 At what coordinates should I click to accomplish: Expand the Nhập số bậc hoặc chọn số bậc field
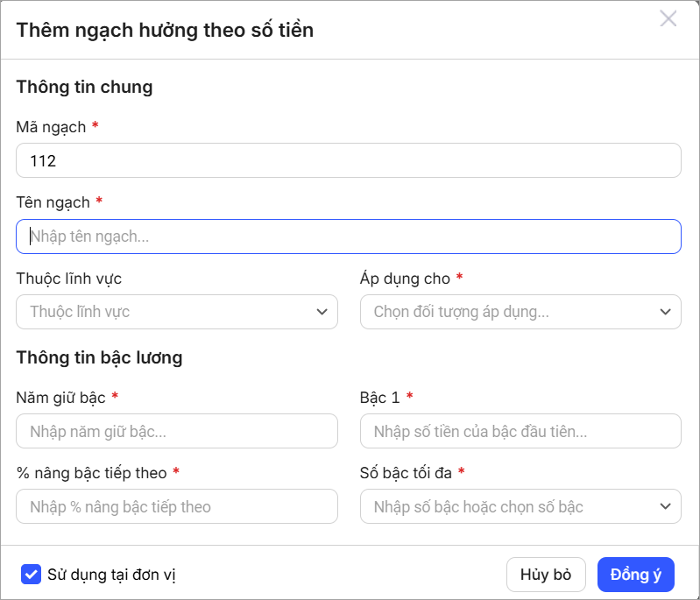pyautogui.click(x=508, y=506)
